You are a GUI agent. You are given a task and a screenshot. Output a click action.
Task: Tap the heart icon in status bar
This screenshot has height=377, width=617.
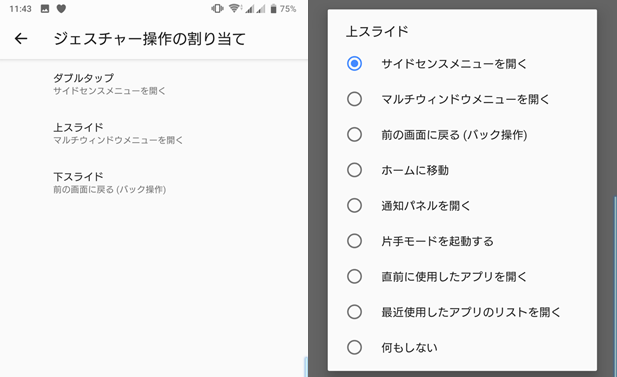(x=61, y=9)
